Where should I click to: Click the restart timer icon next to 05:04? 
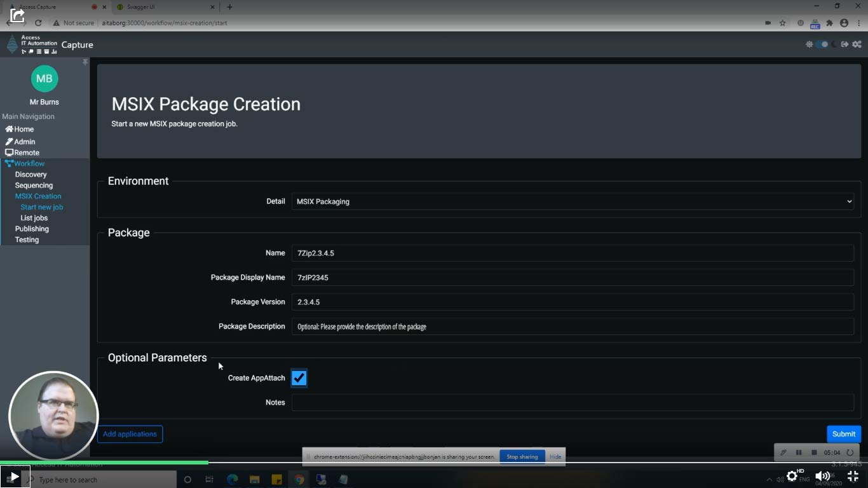[850, 452]
